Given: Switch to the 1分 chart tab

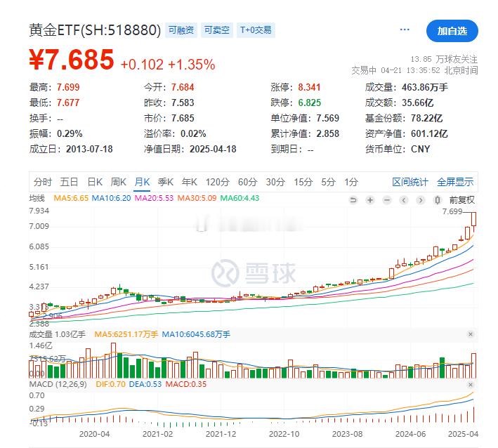Looking at the screenshot, I should coord(351,182).
